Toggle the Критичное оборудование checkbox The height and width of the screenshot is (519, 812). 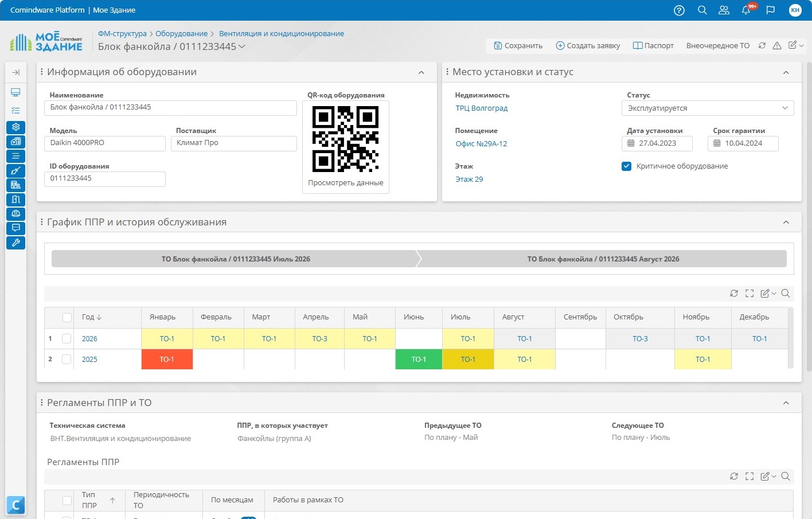(626, 166)
